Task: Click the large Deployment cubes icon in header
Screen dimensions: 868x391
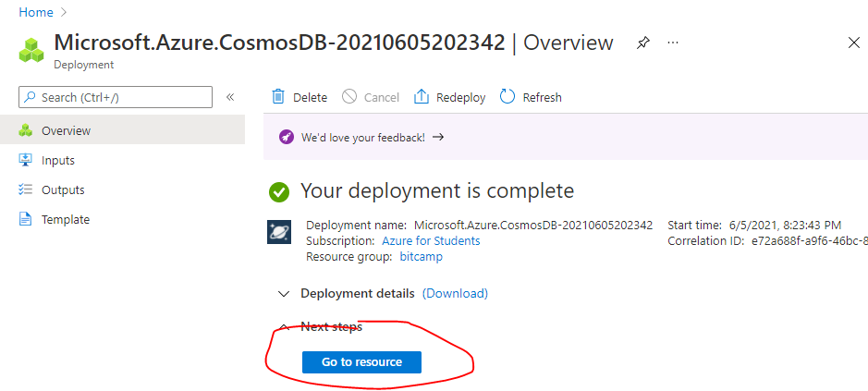Action: (x=31, y=51)
